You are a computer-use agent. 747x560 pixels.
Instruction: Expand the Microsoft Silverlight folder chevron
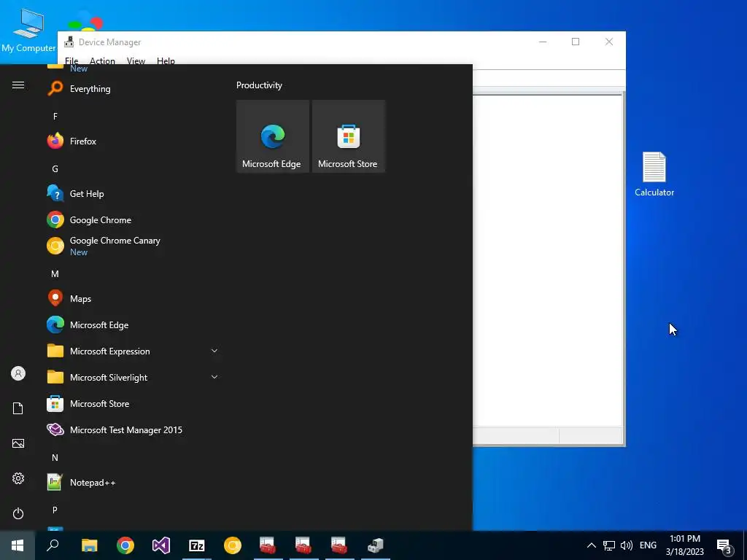214,377
